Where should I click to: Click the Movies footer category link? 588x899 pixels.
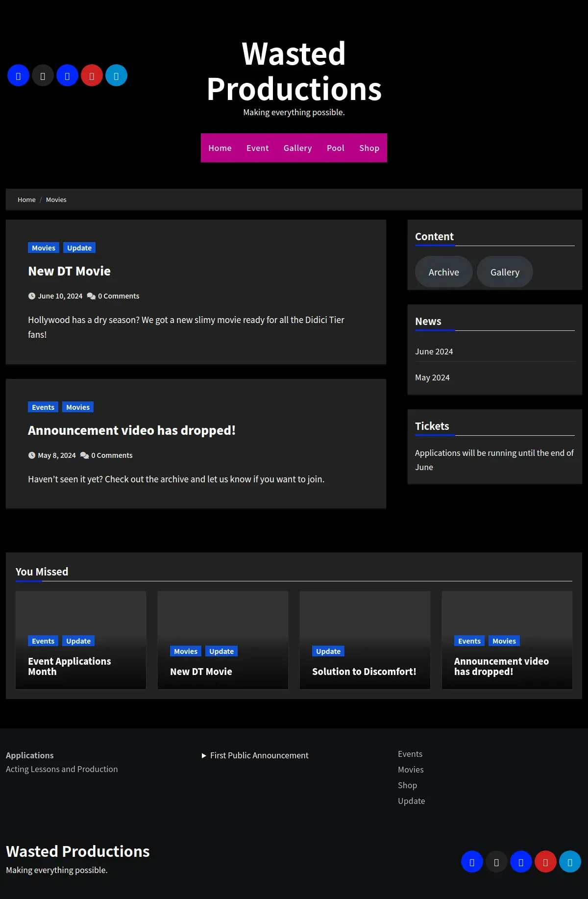[411, 770]
